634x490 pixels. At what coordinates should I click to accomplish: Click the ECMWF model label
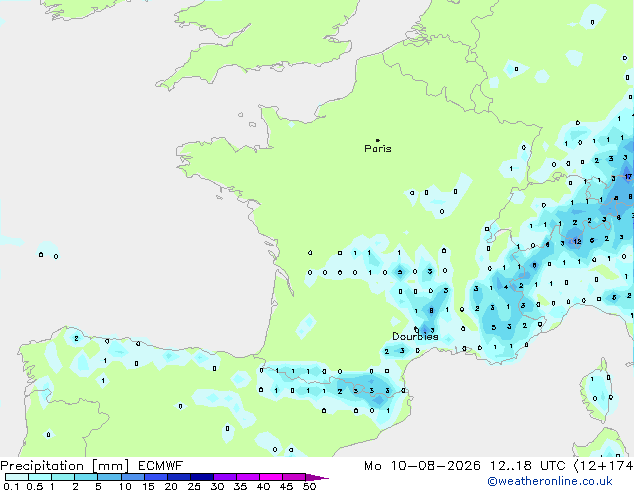pyautogui.click(x=161, y=466)
